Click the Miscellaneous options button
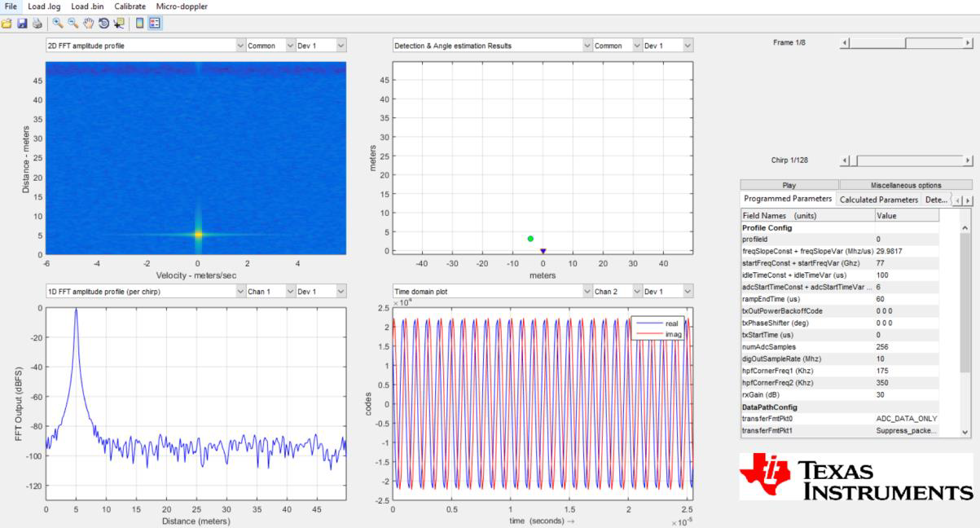Viewport: 980px width, 528px height. pos(906,185)
